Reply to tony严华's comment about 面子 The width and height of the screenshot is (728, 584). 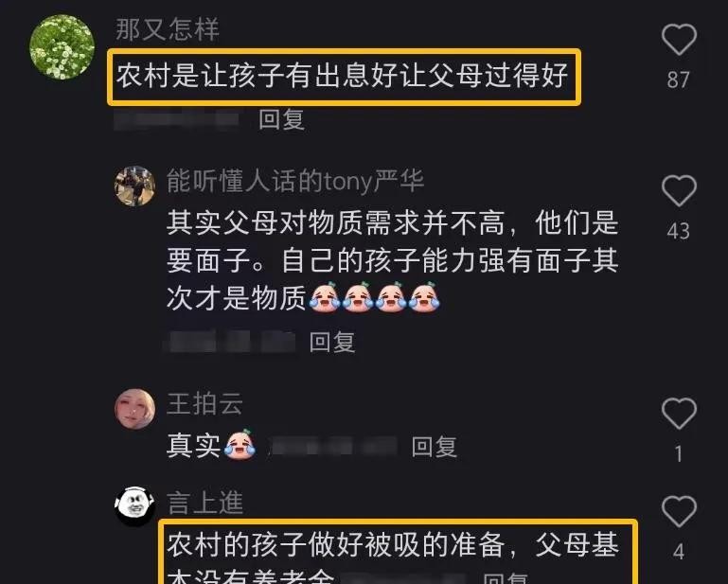[332, 342]
